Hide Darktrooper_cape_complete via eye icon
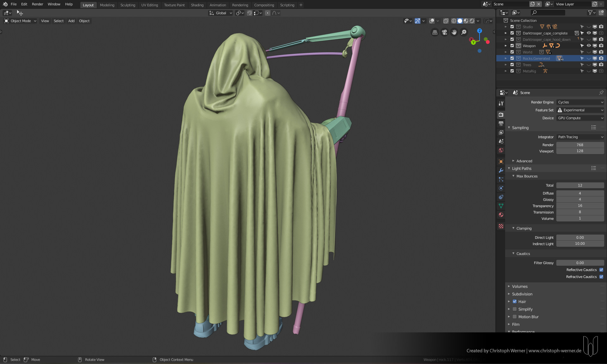 point(589,33)
